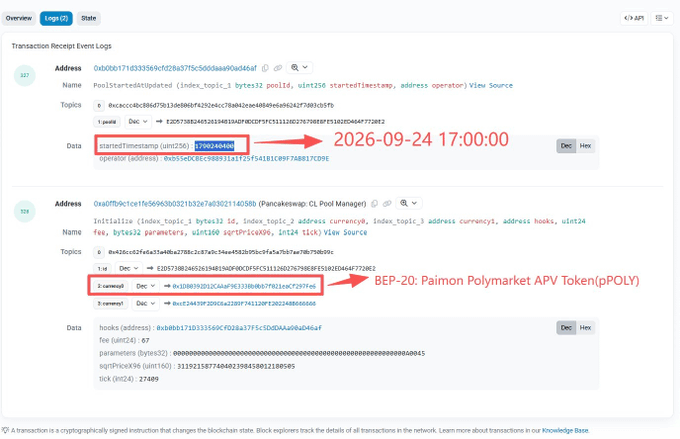This screenshot has width=680, height=439.
Task: Select the Transaction Receipt Event Logs heading
Action: tap(62, 46)
